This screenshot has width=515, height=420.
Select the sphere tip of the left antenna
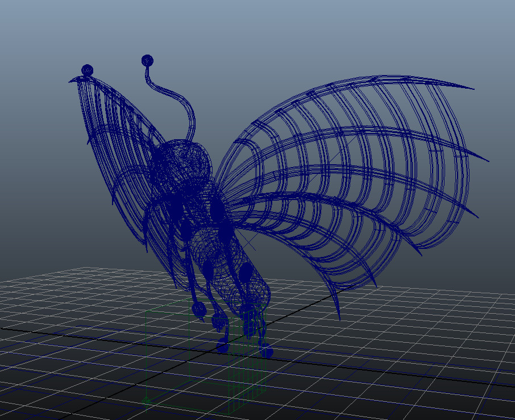click(86, 68)
